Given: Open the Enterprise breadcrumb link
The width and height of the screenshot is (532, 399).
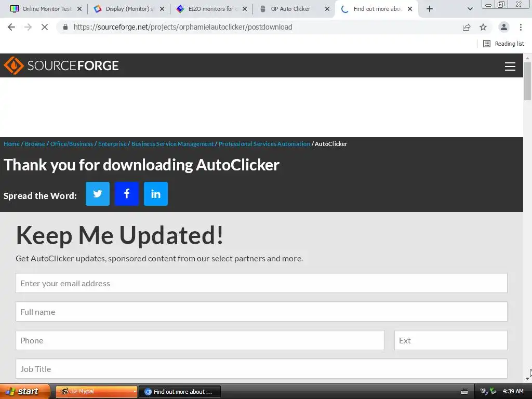Looking at the screenshot, I should pyautogui.click(x=112, y=144).
